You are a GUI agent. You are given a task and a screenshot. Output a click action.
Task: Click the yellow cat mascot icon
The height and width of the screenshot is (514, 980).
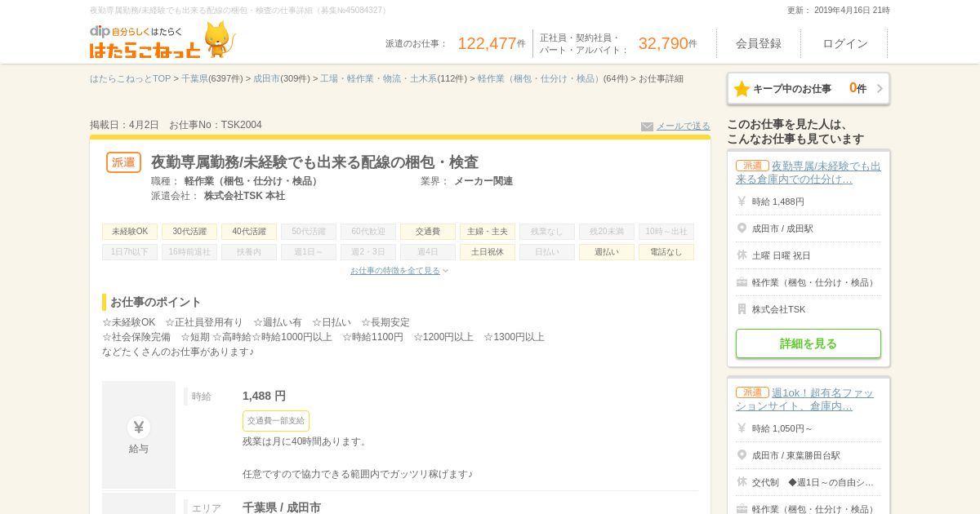coord(219,39)
